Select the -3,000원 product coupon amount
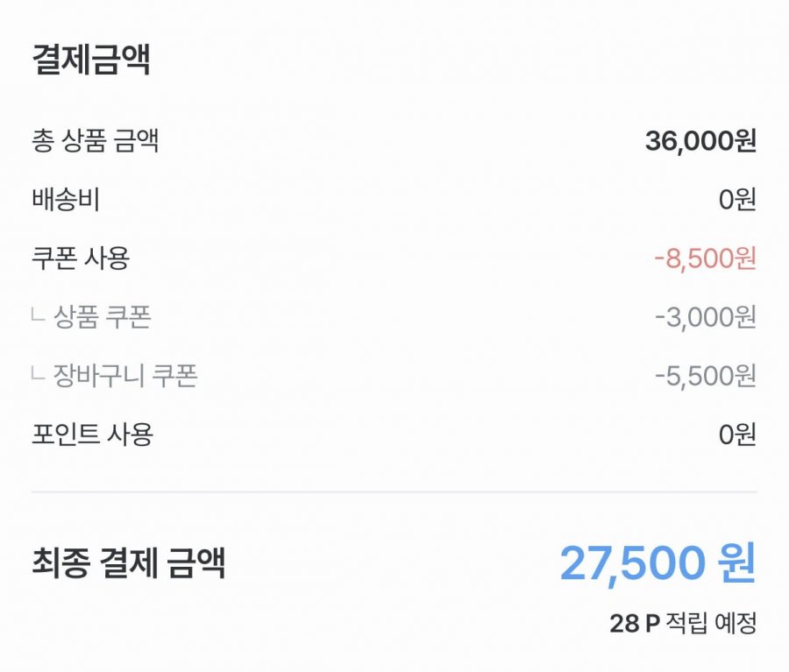The image size is (789, 672). pyautogui.click(x=705, y=317)
